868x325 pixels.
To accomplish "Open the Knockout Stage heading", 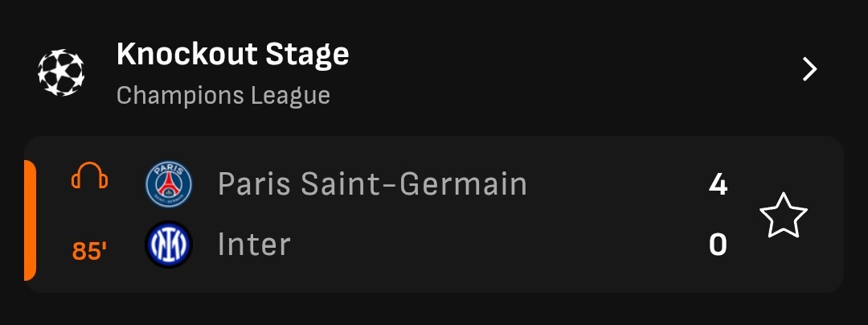I will point(233,54).
